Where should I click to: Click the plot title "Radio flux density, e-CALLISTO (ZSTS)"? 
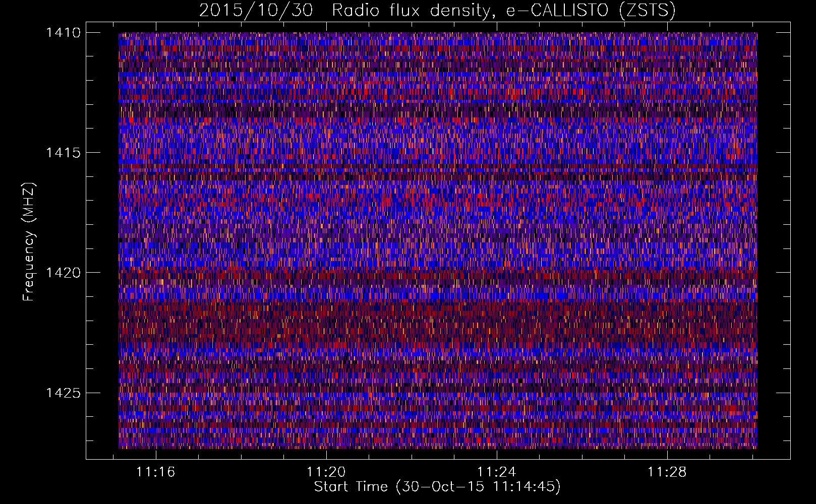pos(503,10)
